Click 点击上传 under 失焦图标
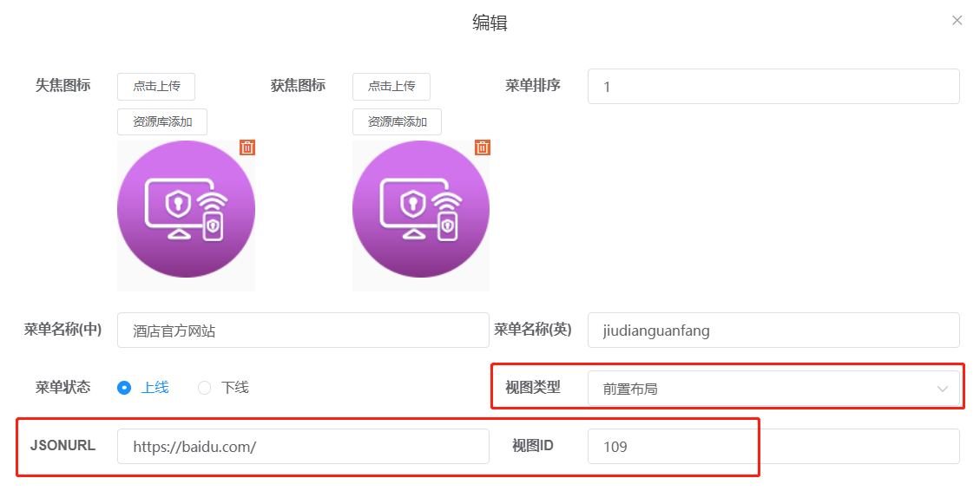The width and height of the screenshot is (980, 491). pos(156,87)
